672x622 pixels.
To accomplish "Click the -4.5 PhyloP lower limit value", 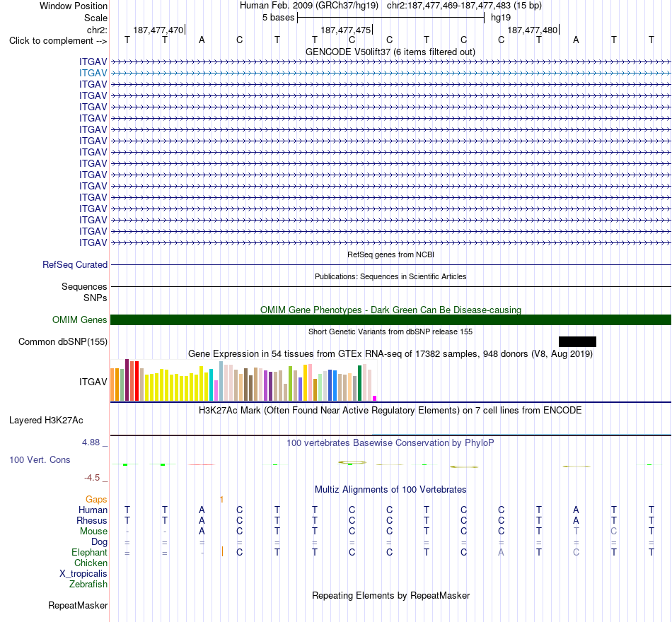I will point(92,478).
